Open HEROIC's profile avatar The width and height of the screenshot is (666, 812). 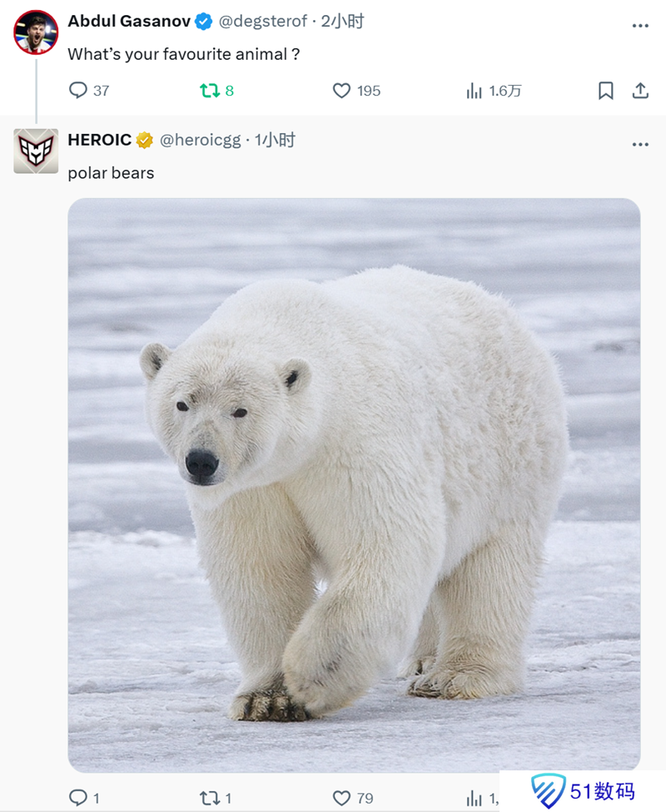click(36, 151)
